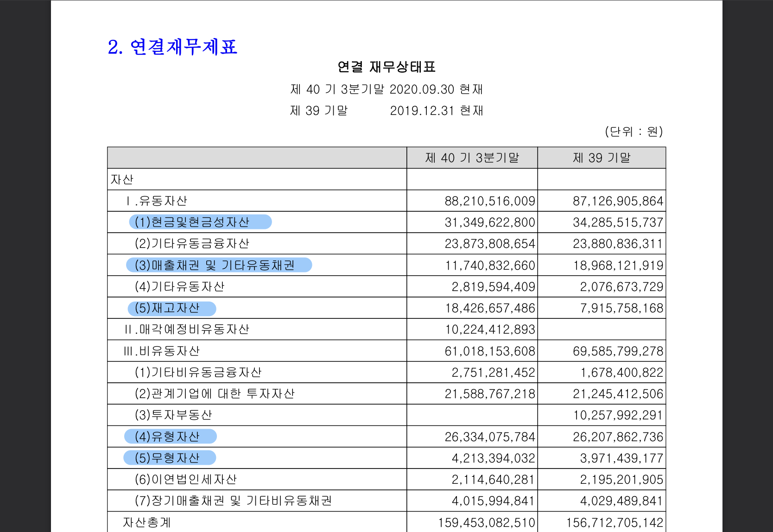Select value 21,588,767,218
The width and height of the screenshot is (773, 532).
click(490, 394)
